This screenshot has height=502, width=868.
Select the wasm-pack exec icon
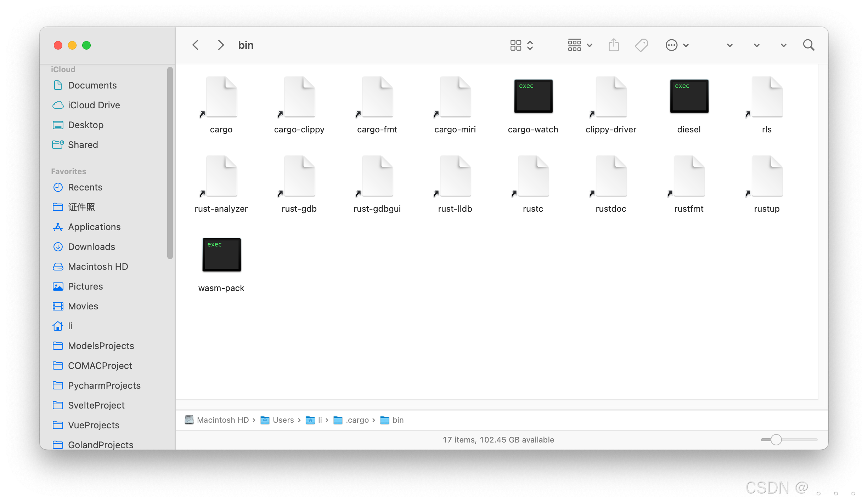(221, 255)
